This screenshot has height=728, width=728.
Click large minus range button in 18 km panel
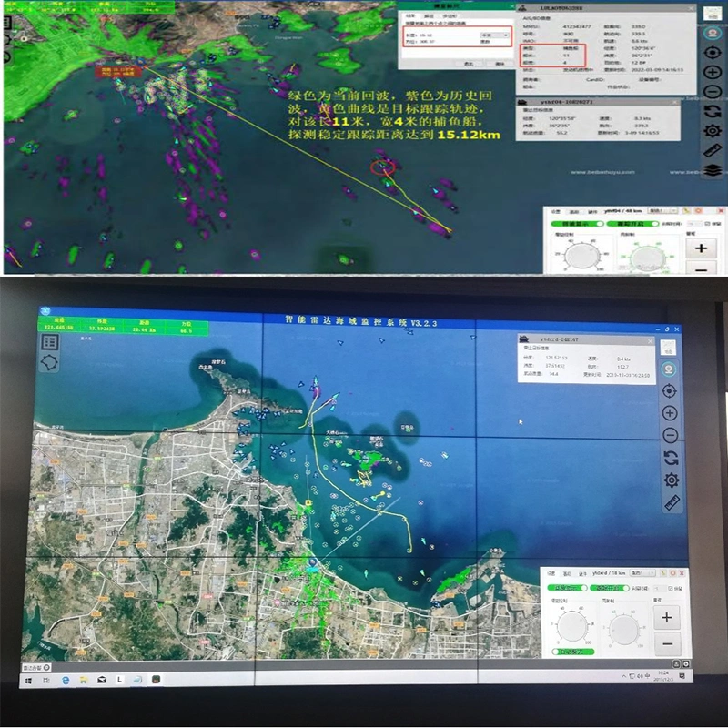pyautogui.click(x=668, y=644)
